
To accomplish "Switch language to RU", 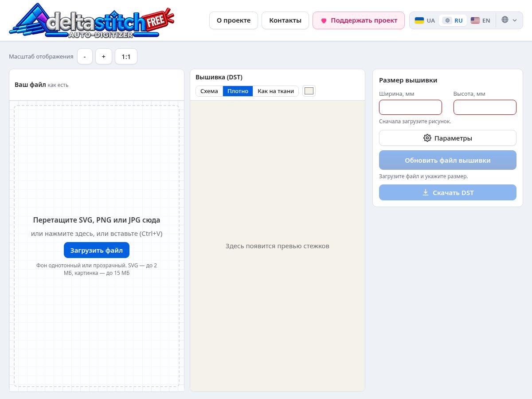I will point(453,20).
